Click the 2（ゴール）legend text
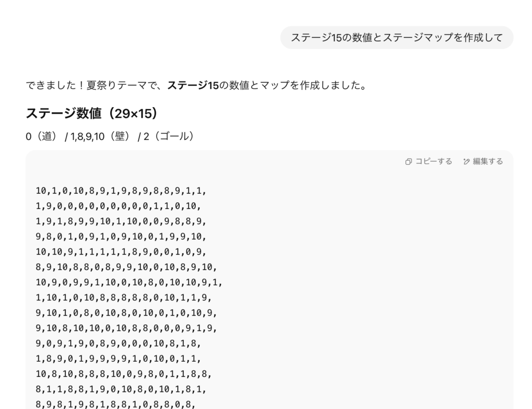Screen dimensions: 532x409 click(x=169, y=137)
